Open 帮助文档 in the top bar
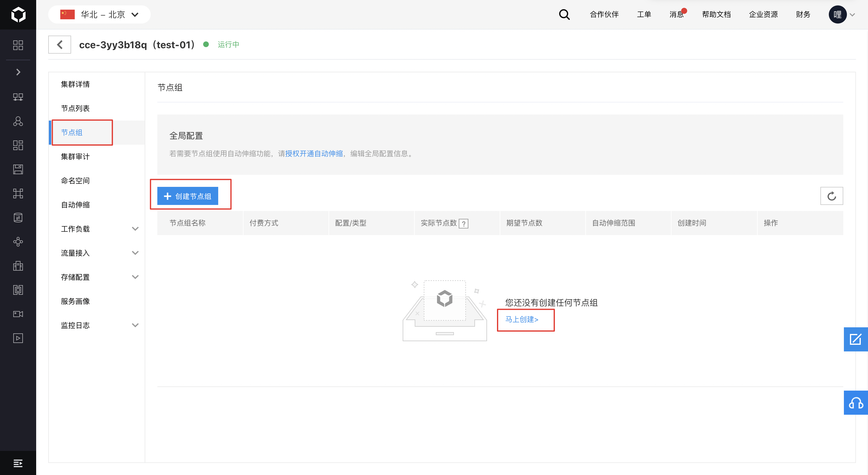The height and width of the screenshot is (475, 868). (x=716, y=14)
